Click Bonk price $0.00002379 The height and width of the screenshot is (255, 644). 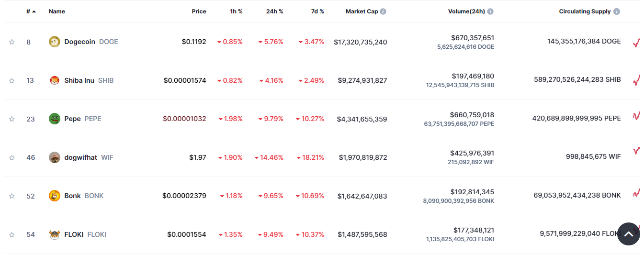coord(184,196)
